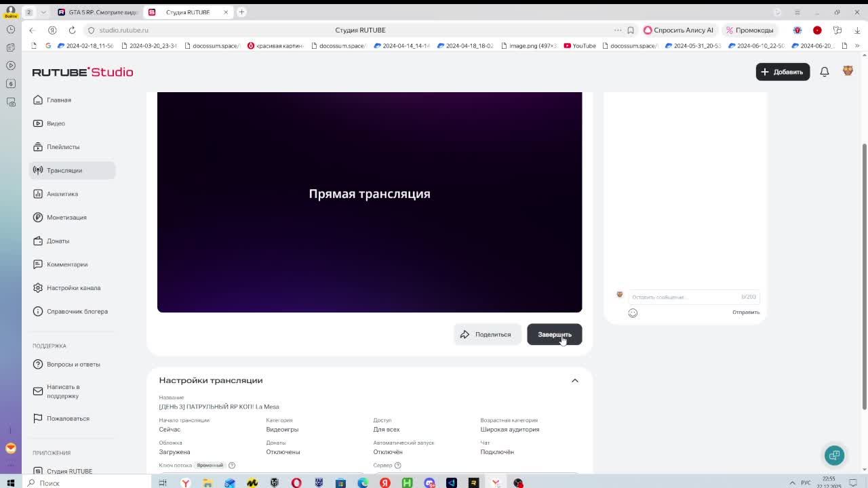868x488 pixels.
Task: Click the RUTUBE Studio logo
Action: (83, 72)
